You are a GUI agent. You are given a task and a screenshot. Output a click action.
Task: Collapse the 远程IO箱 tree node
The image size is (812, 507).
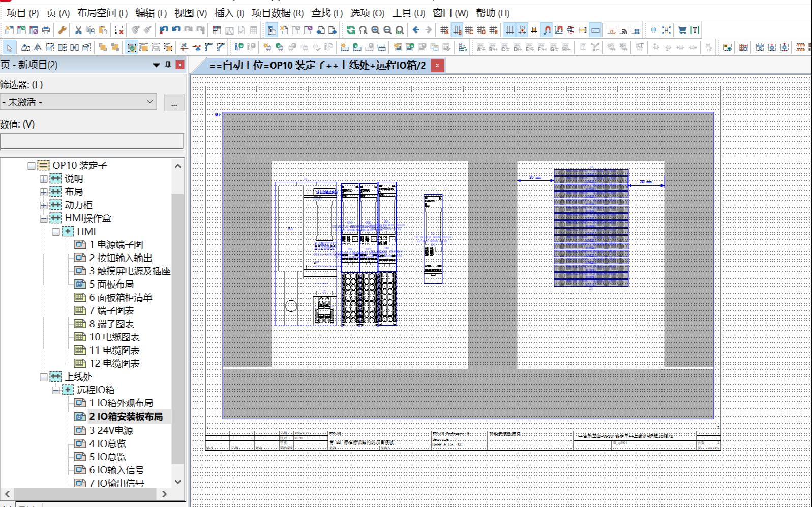[x=56, y=390]
